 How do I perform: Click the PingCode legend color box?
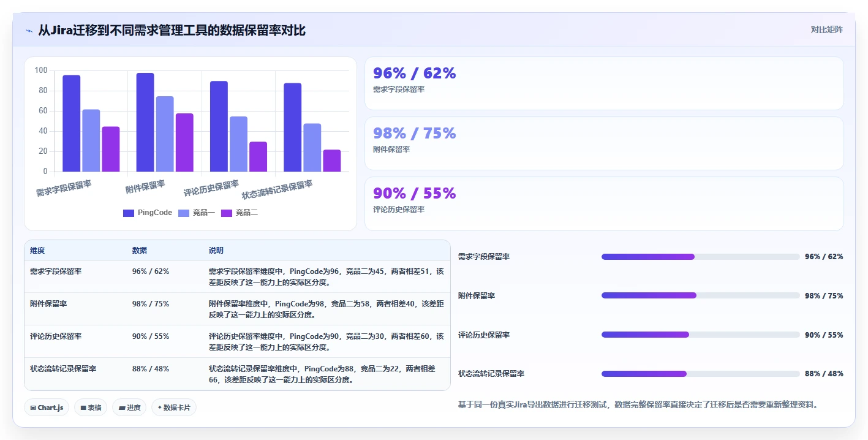pos(129,213)
